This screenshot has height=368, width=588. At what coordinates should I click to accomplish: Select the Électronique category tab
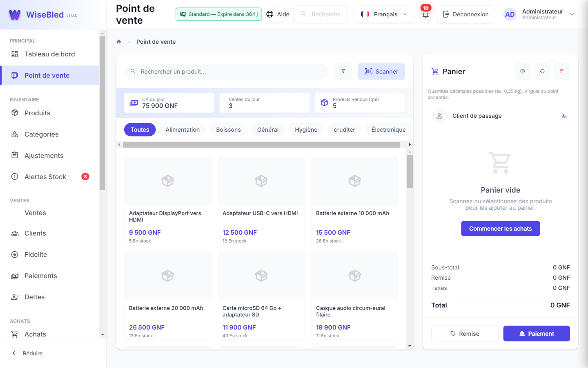388,130
